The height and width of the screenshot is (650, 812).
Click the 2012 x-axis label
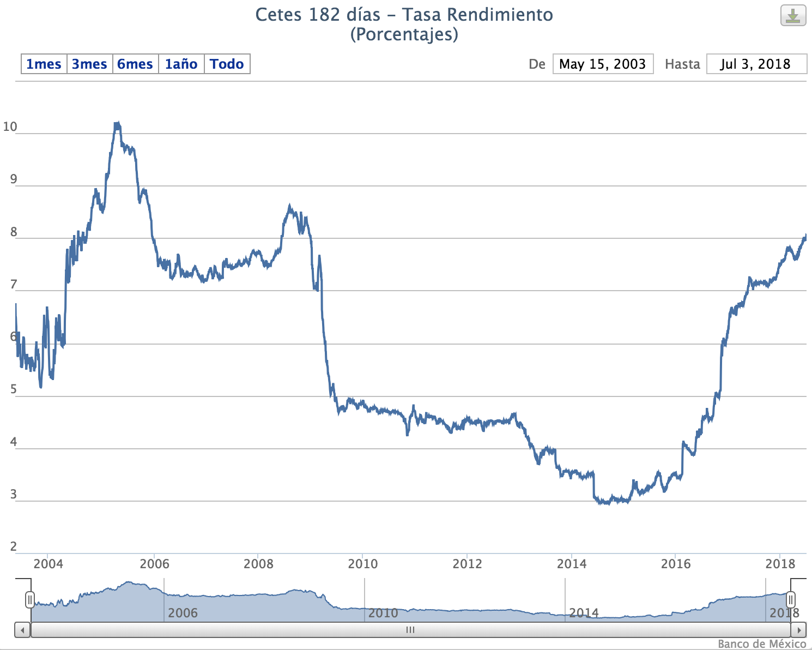(x=467, y=563)
